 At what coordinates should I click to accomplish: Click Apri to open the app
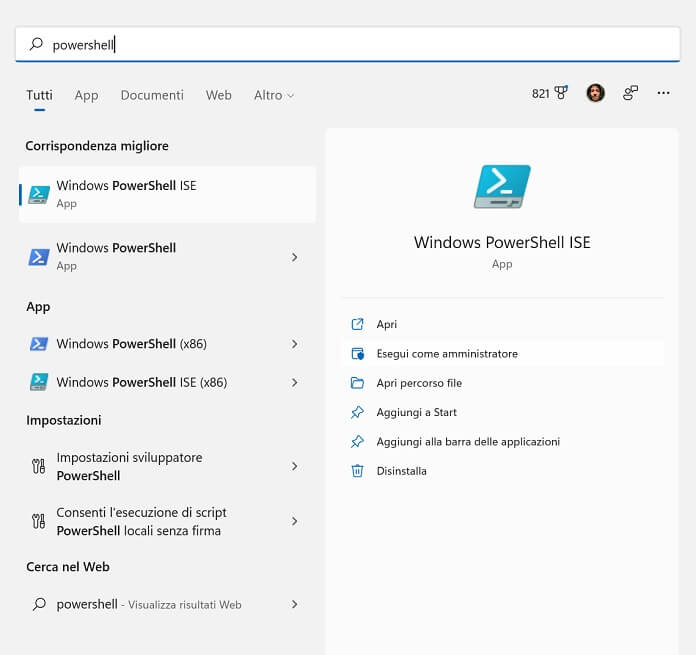pyautogui.click(x=502, y=324)
